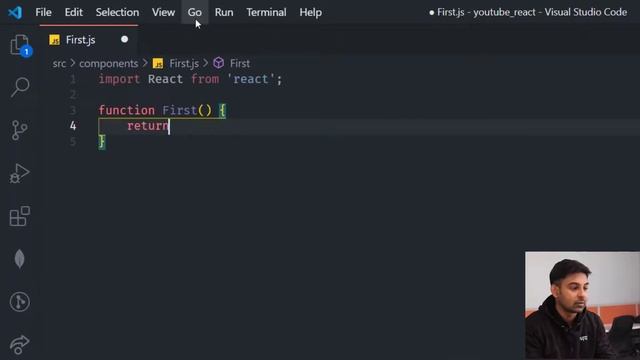The image size is (640, 360).
Task: Open the Search view icon
Action: 20,87
